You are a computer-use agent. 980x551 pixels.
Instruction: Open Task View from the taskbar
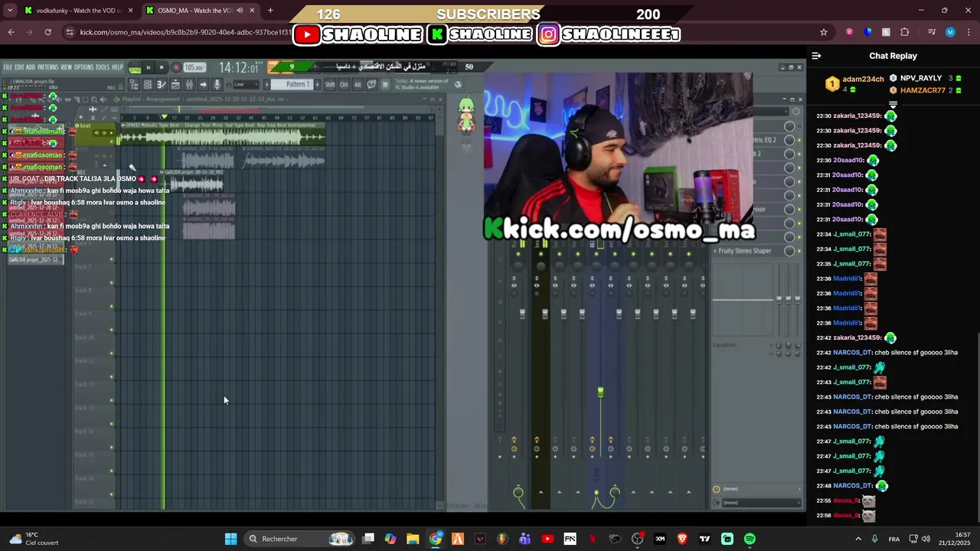tap(367, 539)
